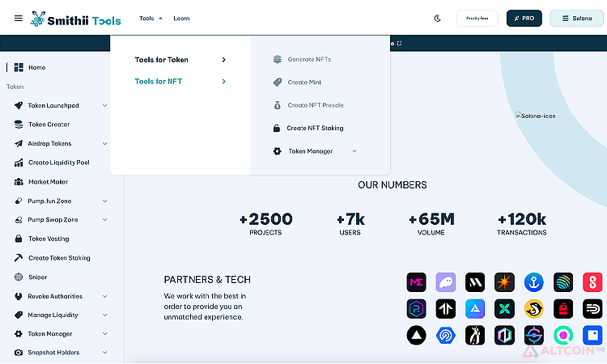The width and height of the screenshot is (607, 364).
Task: Open the PRO button
Action: [524, 18]
